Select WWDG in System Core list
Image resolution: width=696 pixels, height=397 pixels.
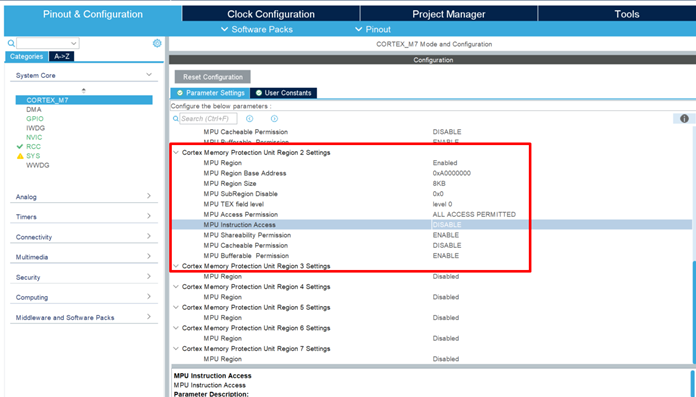38,165
